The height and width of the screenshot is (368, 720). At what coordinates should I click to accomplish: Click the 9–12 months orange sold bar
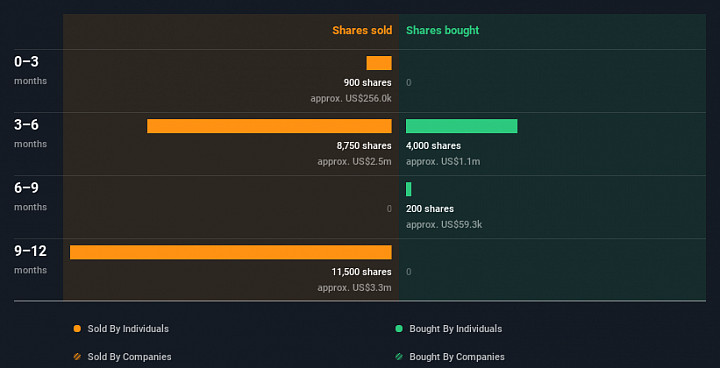point(231,252)
